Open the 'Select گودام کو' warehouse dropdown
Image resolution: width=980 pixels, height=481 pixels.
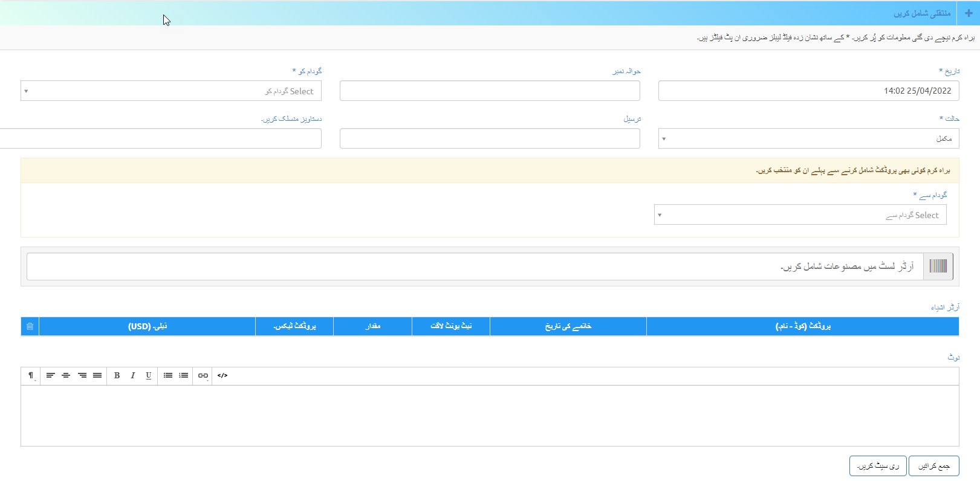(x=171, y=91)
